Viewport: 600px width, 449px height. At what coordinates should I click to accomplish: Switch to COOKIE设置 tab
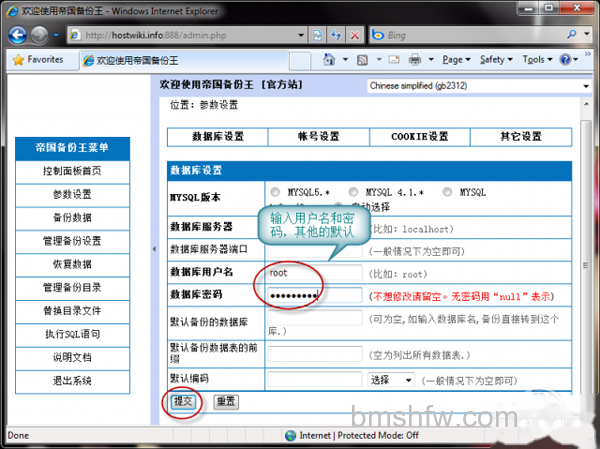tap(419, 137)
